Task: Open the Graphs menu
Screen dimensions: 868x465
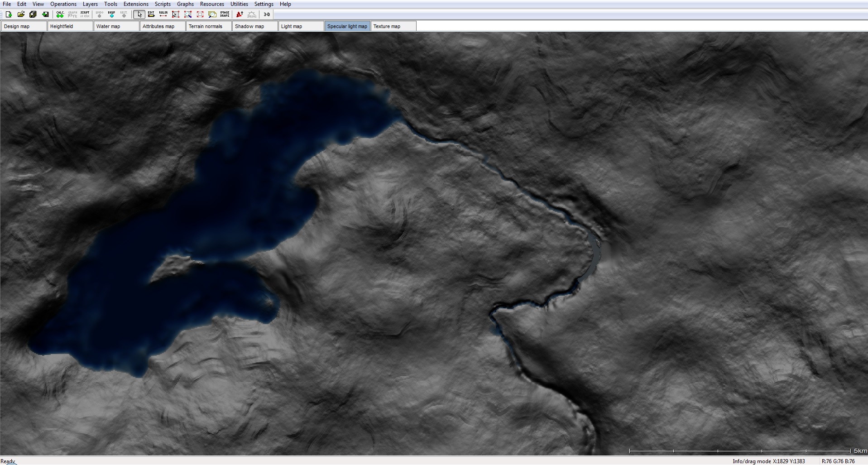Action: [x=185, y=4]
